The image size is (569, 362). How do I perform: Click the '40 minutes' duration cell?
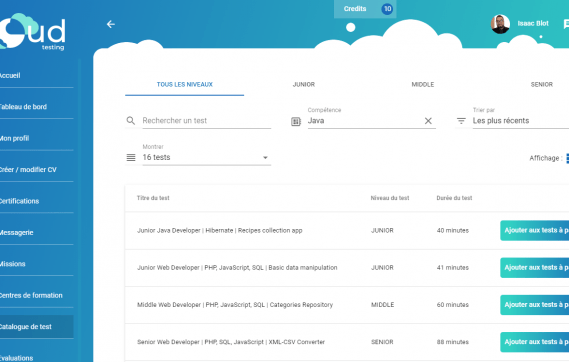tap(453, 230)
